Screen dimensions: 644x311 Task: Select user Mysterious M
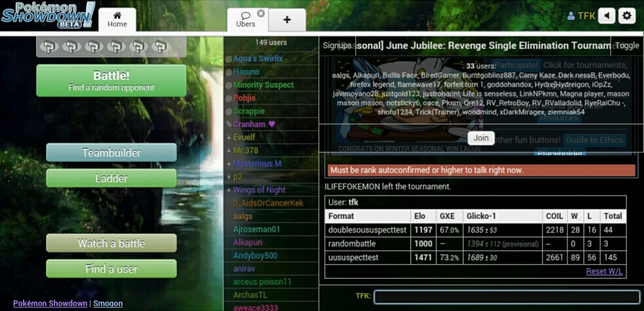[x=271, y=164]
